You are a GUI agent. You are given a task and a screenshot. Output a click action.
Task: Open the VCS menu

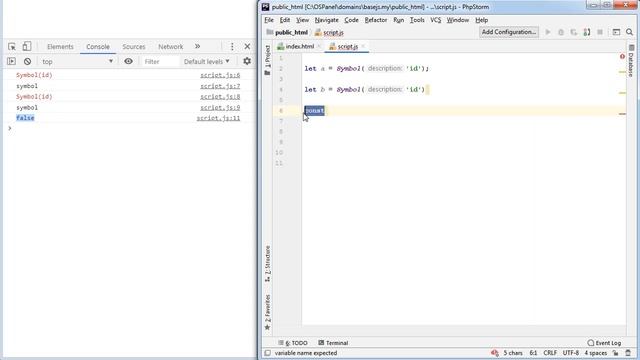tap(436, 20)
